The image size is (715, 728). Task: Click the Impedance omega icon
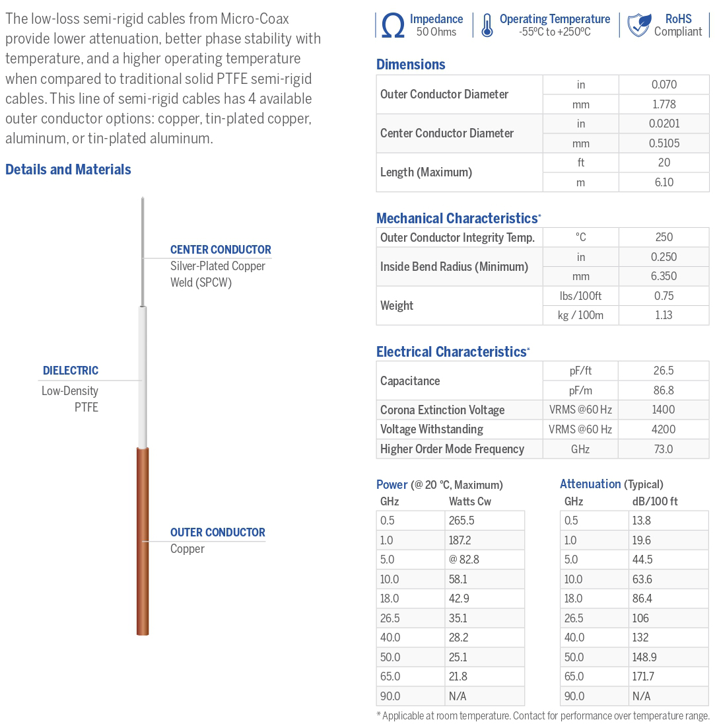pyautogui.click(x=393, y=25)
